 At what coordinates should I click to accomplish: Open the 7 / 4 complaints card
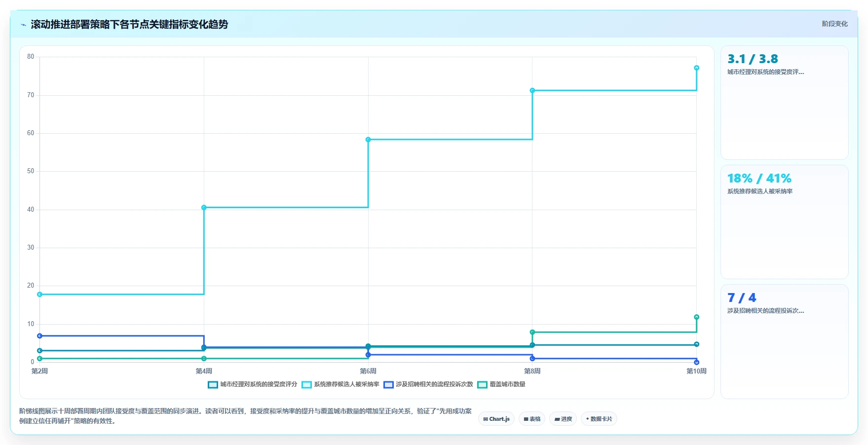[x=784, y=341]
